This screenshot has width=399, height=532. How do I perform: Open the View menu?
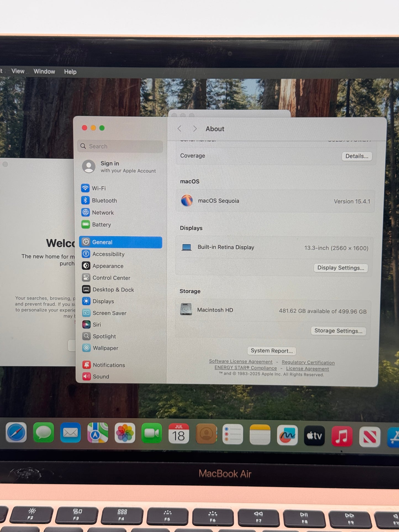pyautogui.click(x=18, y=71)
